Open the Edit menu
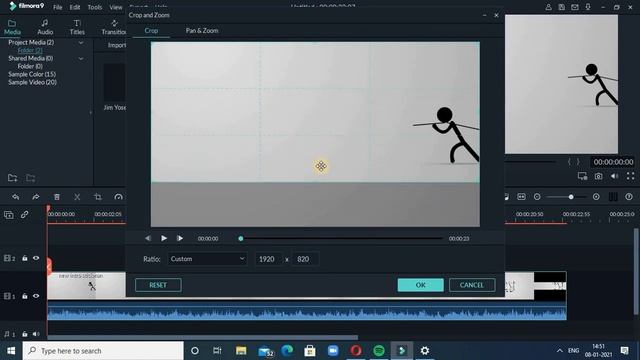This screenshot has width=640, height=360. (75, 7)
